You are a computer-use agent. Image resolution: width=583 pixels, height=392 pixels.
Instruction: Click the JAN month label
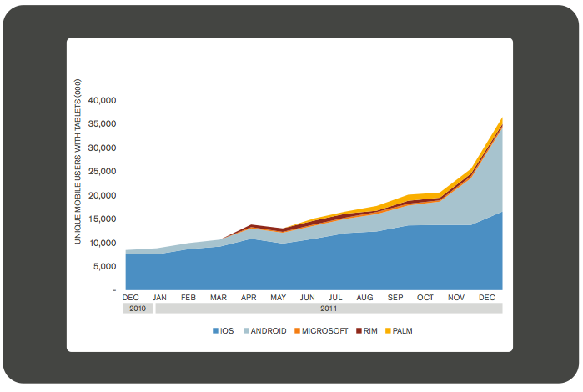point(160,298)
